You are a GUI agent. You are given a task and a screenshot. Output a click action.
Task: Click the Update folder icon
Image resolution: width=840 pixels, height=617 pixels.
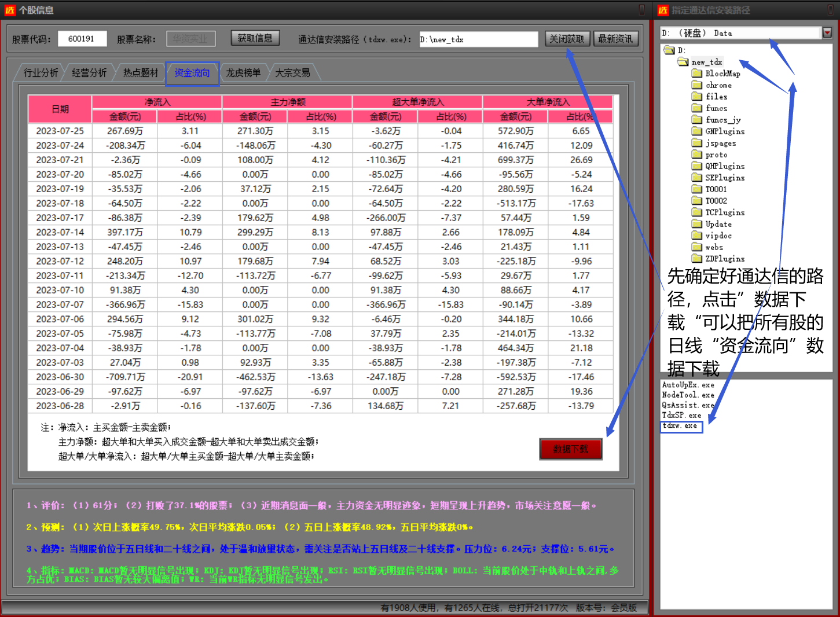click(x=697, y=224)
